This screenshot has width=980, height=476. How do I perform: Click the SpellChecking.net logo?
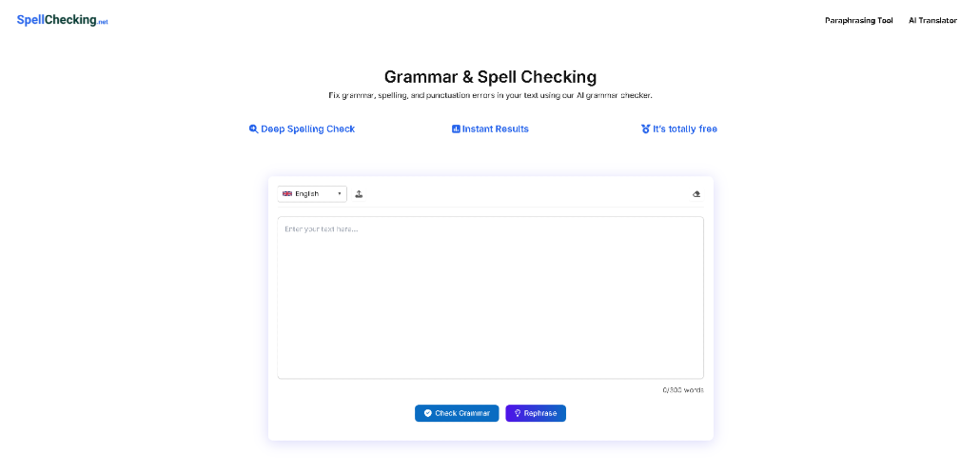tap(63, 20)
